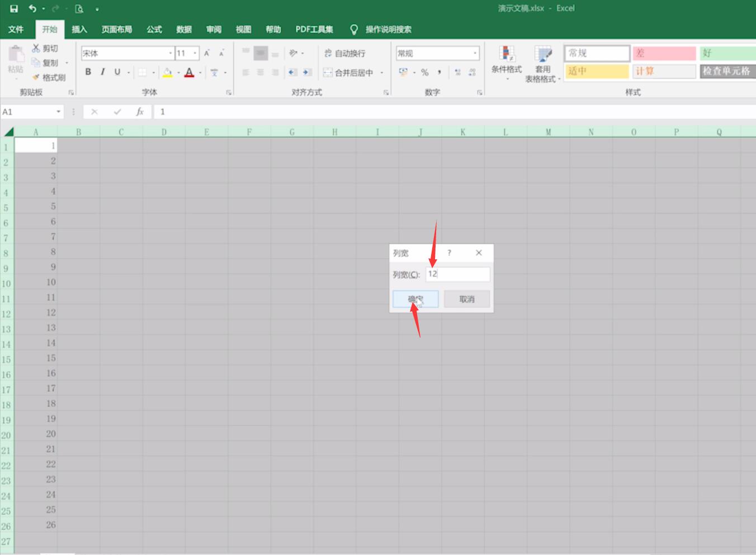Click the Print Preview icon in title bar
The width and height of the screenshot is (756, 555).
pyautogui.click(x=79, y=8)
